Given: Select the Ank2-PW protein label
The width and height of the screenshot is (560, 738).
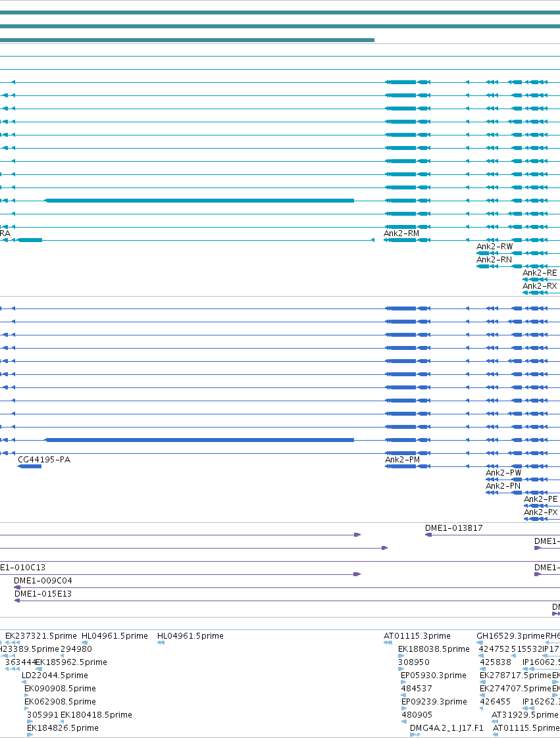Looking at the screenshot, I should tap(503, 473).
